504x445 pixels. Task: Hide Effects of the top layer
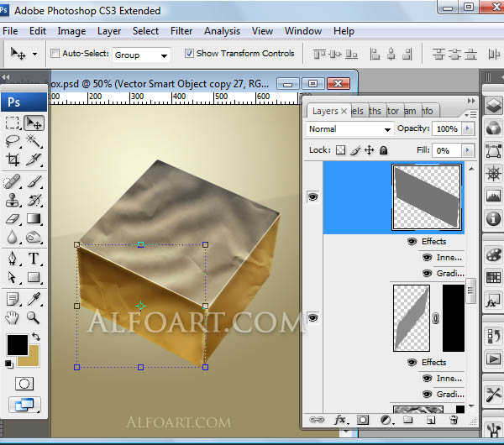pos(412,242)
